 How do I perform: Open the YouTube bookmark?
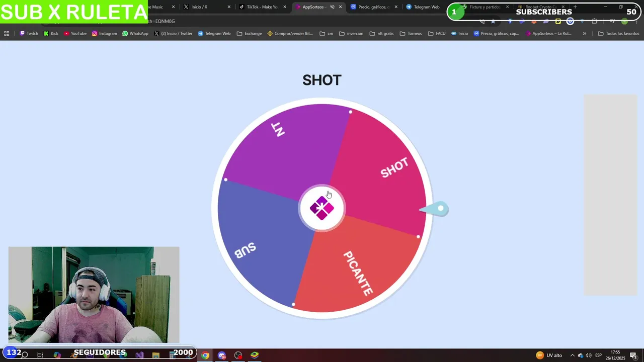click(x=75, y=34)
